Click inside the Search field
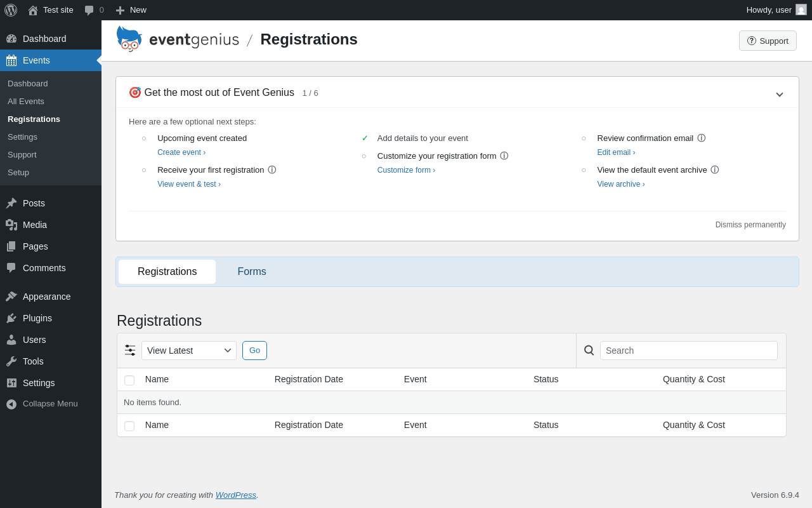 (689, 351)
